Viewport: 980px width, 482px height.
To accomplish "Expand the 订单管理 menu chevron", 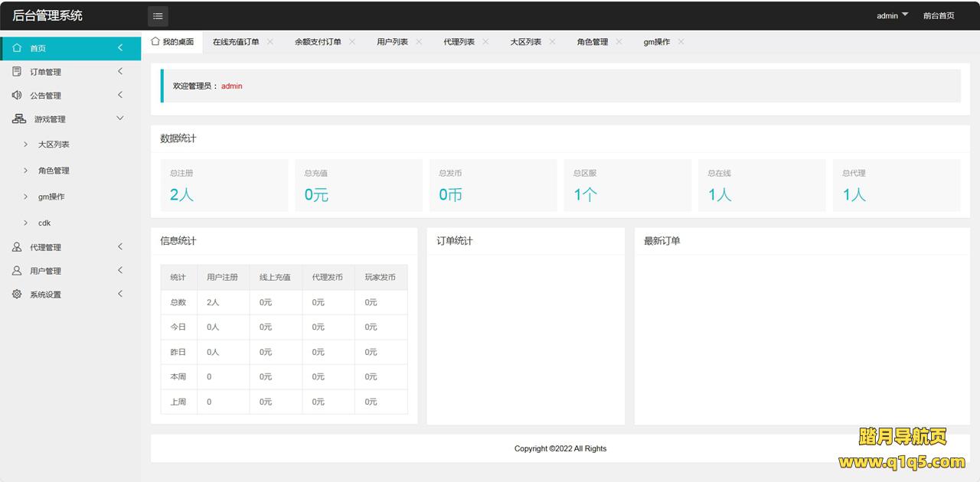I will pos(120,71).
